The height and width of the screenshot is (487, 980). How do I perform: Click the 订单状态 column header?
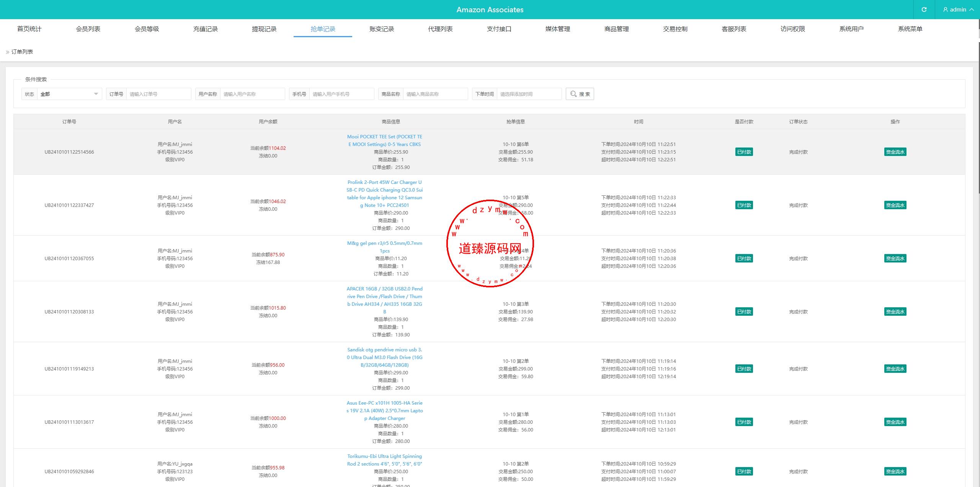(x=798, y=122)
